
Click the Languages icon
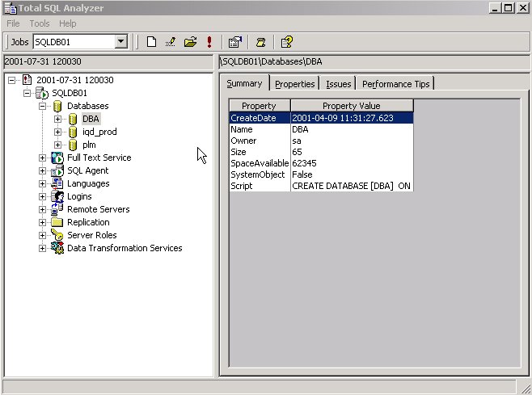[x=57, y=183]
